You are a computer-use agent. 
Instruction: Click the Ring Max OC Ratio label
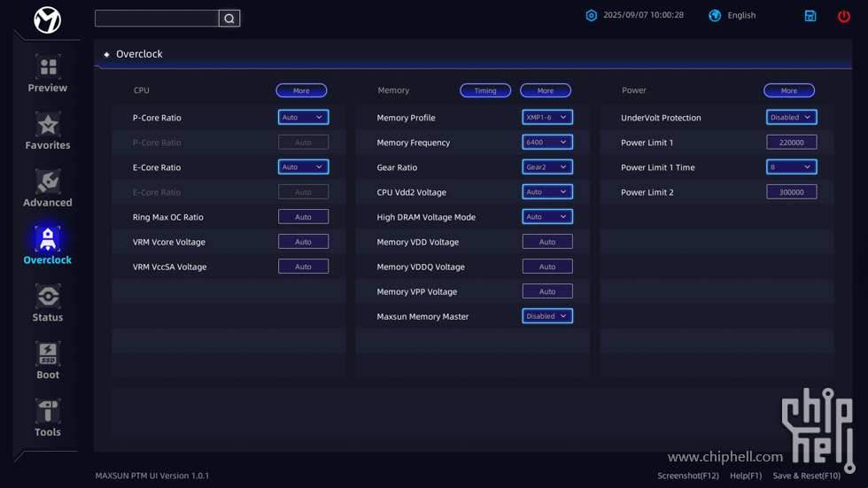click(167, 218)
